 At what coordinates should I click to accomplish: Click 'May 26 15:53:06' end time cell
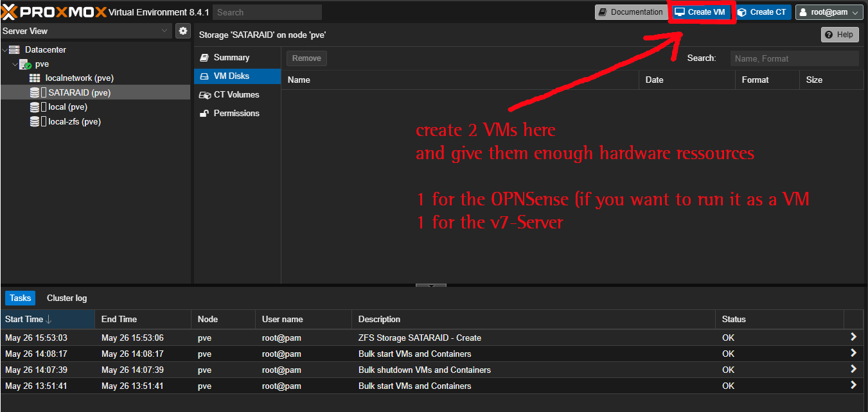click(x=133, y=338)
